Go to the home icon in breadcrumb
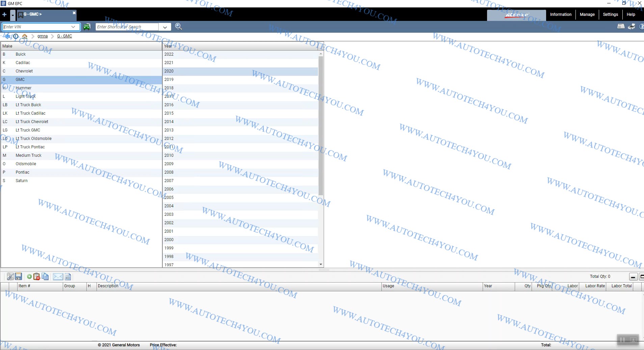The height and width of the screenshot is (350, 644). 25,36
